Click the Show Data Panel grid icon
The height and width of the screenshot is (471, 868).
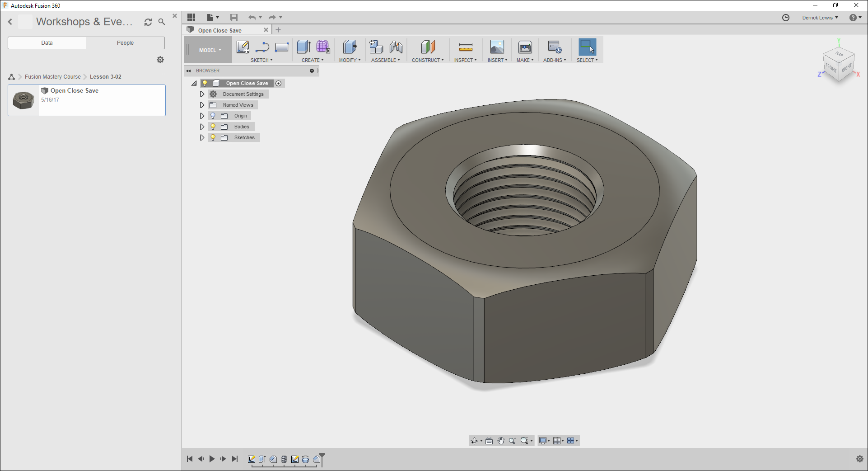pos(191,18)
